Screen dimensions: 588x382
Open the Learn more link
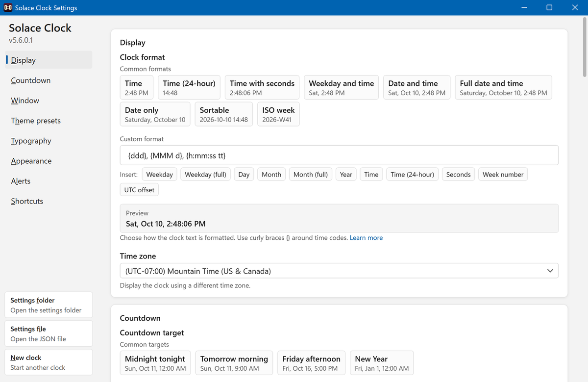pyautogui.click(x=366, y=238)
